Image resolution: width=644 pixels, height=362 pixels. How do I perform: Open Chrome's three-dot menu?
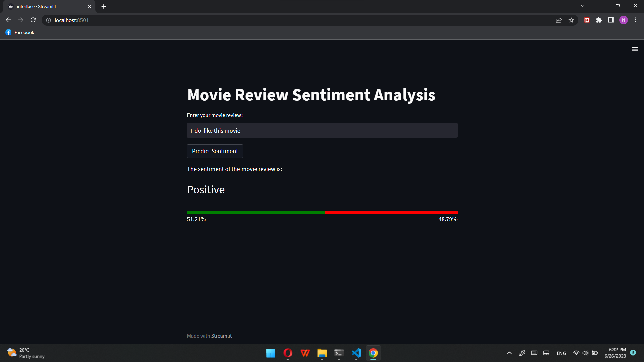click(x=635, y=20)
